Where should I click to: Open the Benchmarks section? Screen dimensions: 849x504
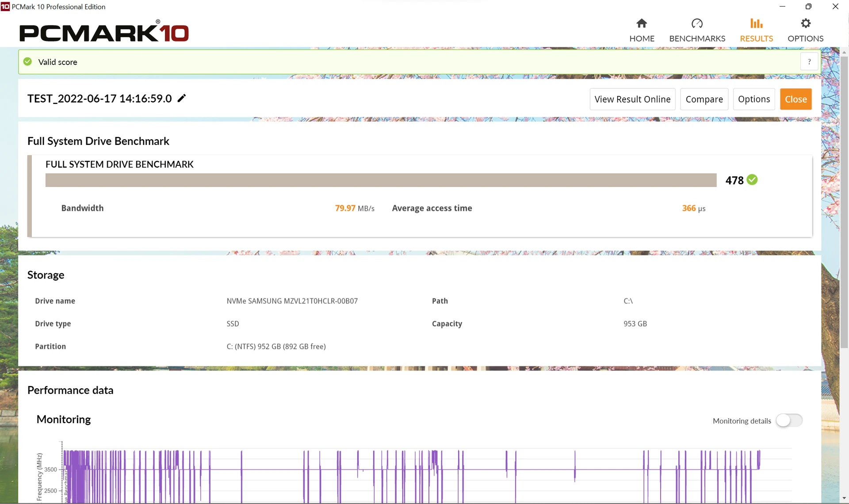697,31
